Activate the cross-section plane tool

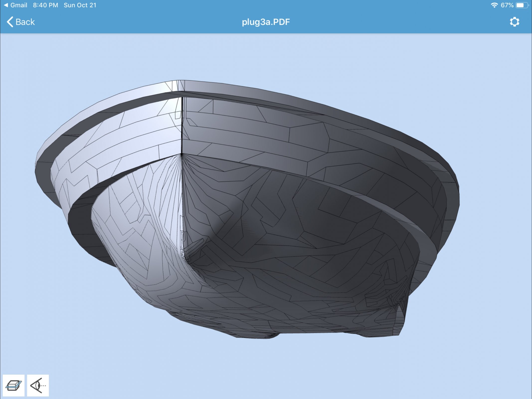pos(13,386)
